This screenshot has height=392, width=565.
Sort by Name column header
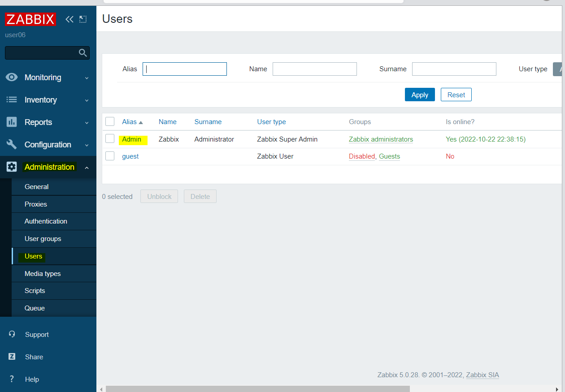[168, 122]
